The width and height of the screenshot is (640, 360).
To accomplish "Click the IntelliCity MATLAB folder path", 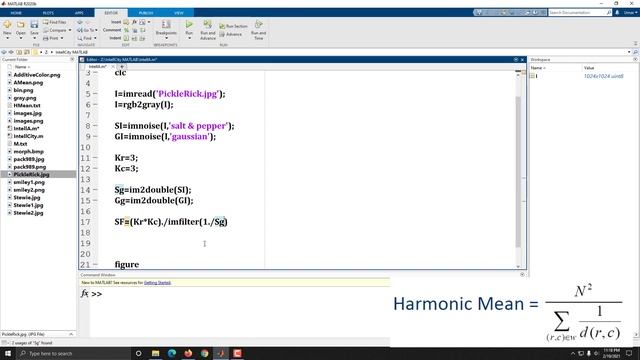I will point(71,52).
